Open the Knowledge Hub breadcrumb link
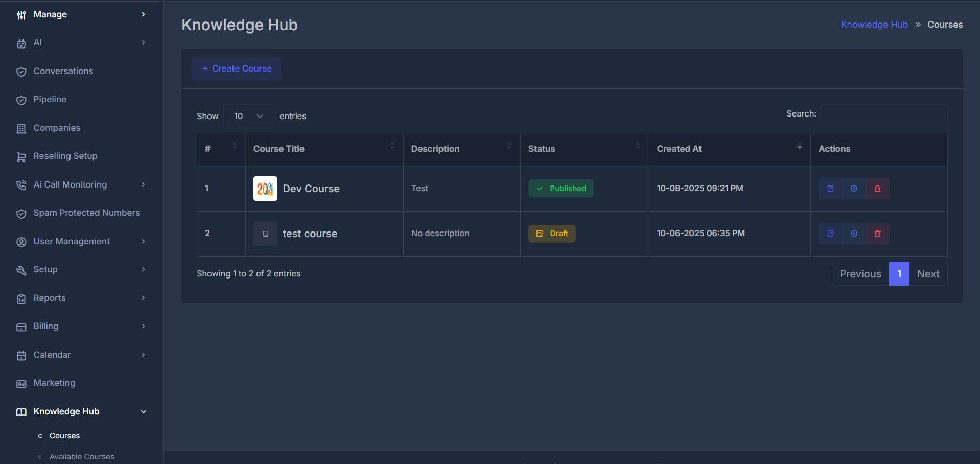 (x=874, y=24)
